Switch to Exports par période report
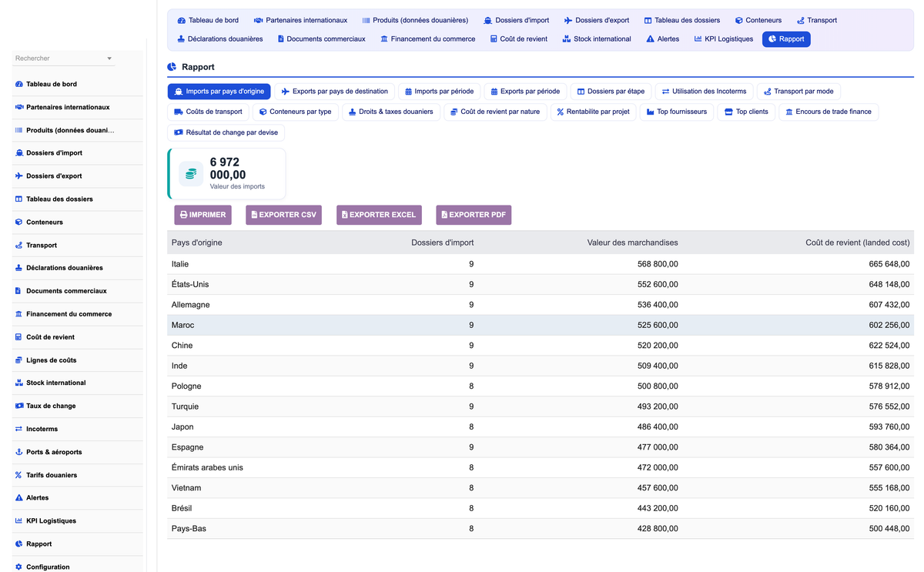The height and width of the screenshot is (572, 924). coord(526,92)
